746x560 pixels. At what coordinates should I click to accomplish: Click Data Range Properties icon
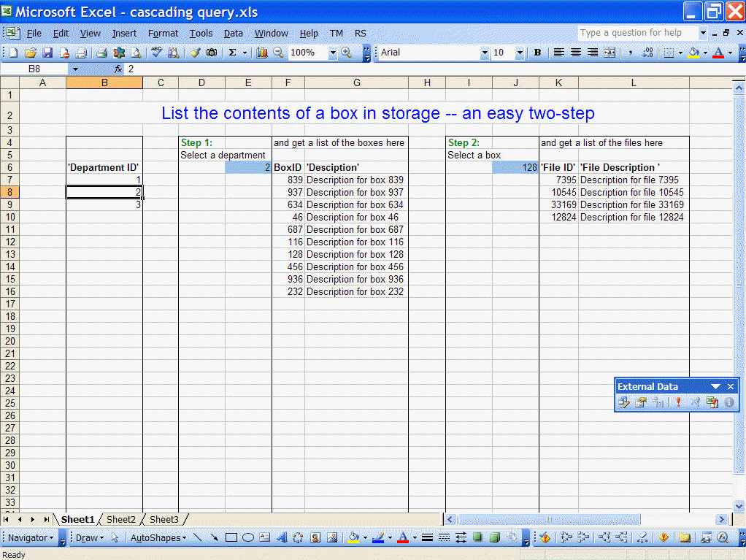(641, 402)
